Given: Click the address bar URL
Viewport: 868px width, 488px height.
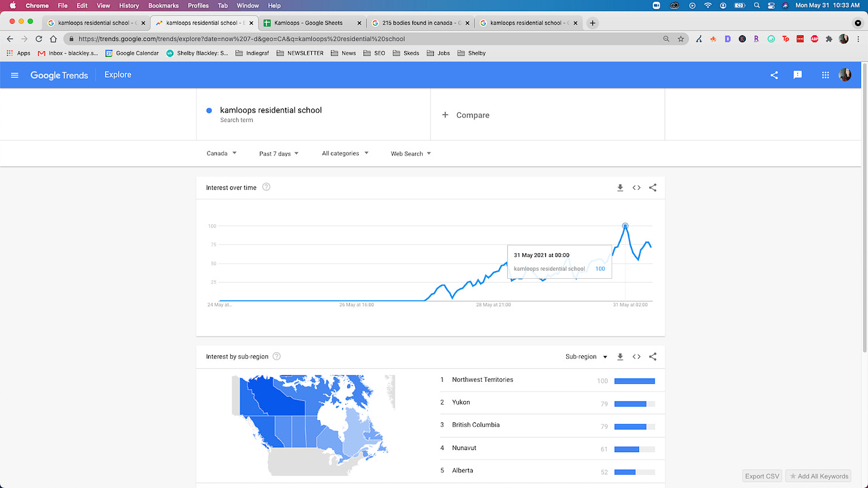Looking at the screenshot, I should (241, 39).
